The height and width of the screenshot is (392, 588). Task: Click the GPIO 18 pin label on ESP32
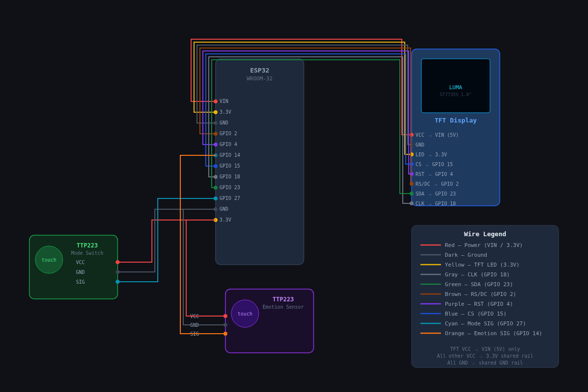[x=230, y=177]
